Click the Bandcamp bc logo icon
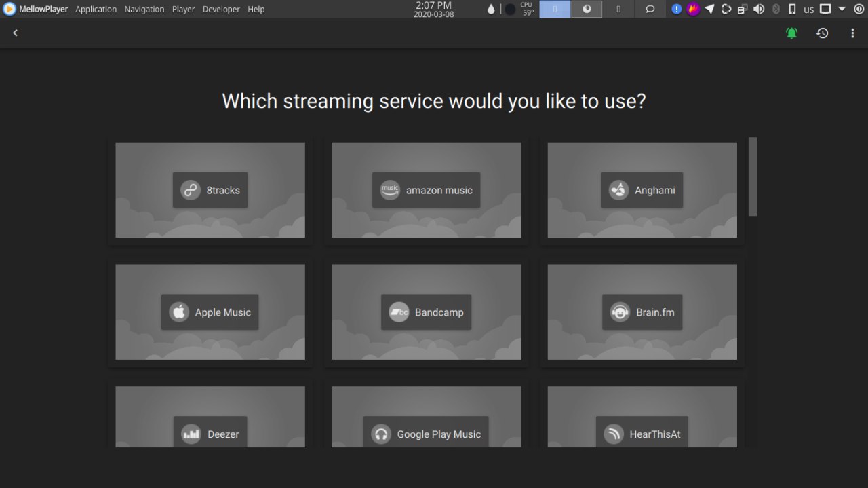868x488 pixels. click(x=399, y=312)
